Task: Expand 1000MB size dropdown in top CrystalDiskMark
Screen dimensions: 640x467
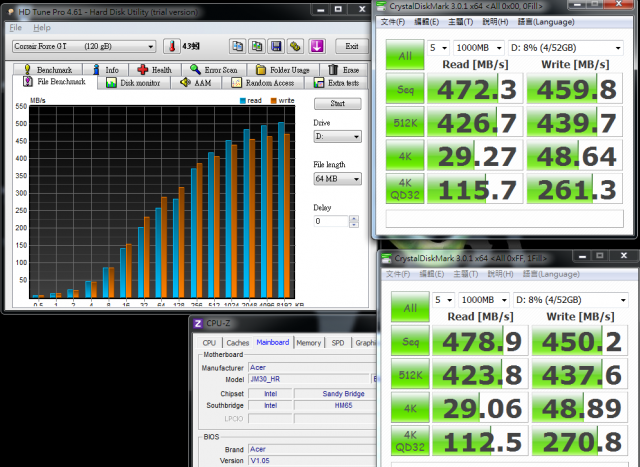Action: click(x=478, y=48)
